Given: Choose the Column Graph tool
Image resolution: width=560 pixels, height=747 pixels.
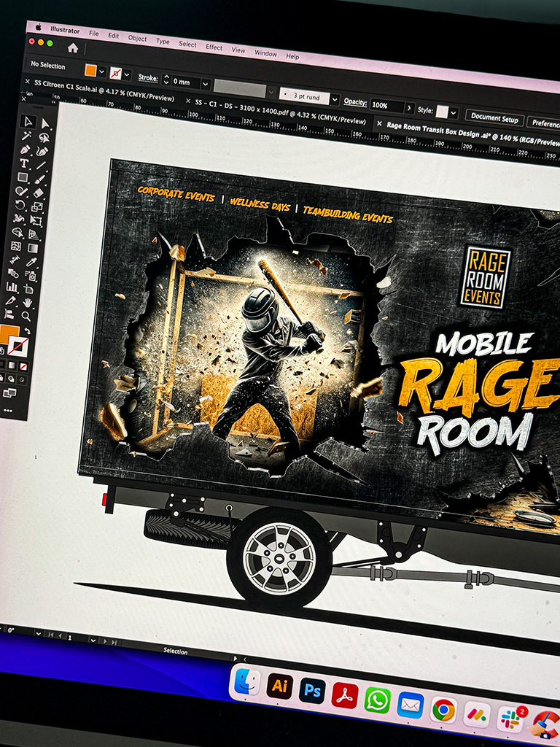Looking at the screenshot, I should (12, 286).
